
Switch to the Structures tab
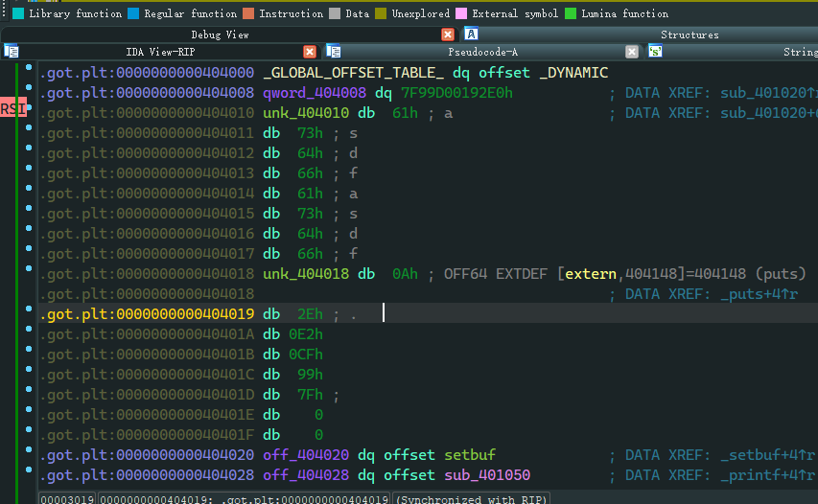click(689, 34)
